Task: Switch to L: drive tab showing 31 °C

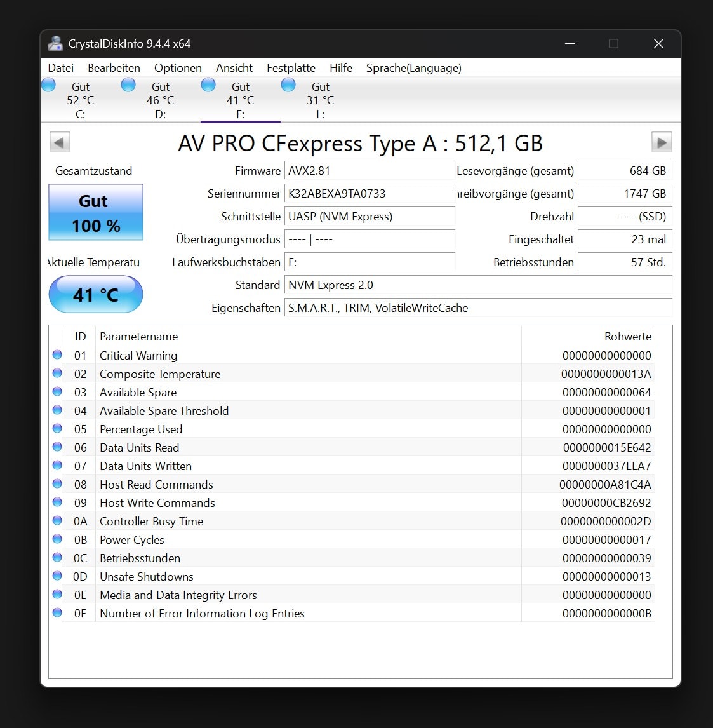Action: pyautogui.click(x=320, y=100)
